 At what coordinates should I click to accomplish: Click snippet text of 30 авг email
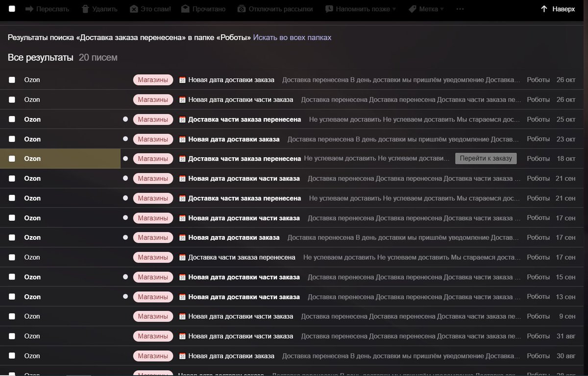[401, 356]
